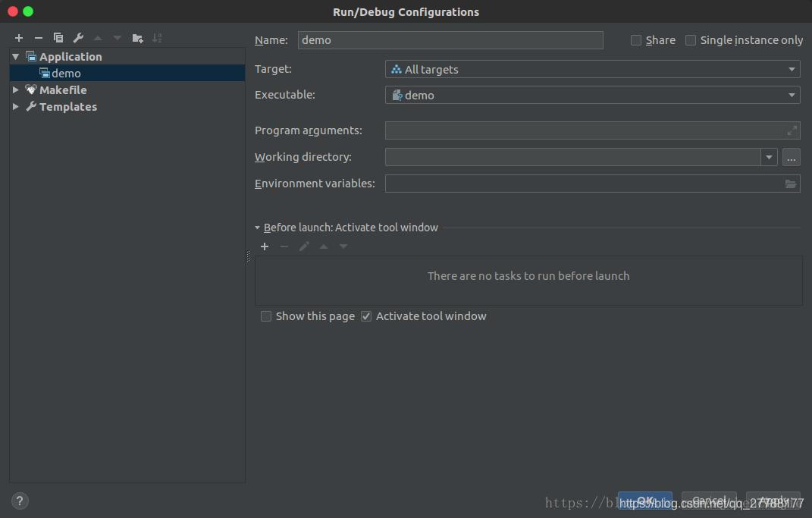
Task: Collapse the Before launch section
Action: click(x=257, y=228)
